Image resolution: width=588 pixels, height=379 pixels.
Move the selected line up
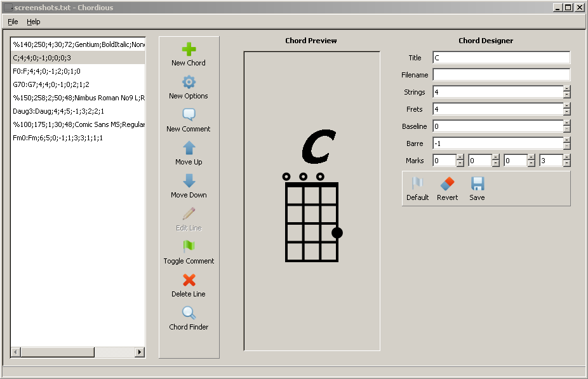point(189,149)
